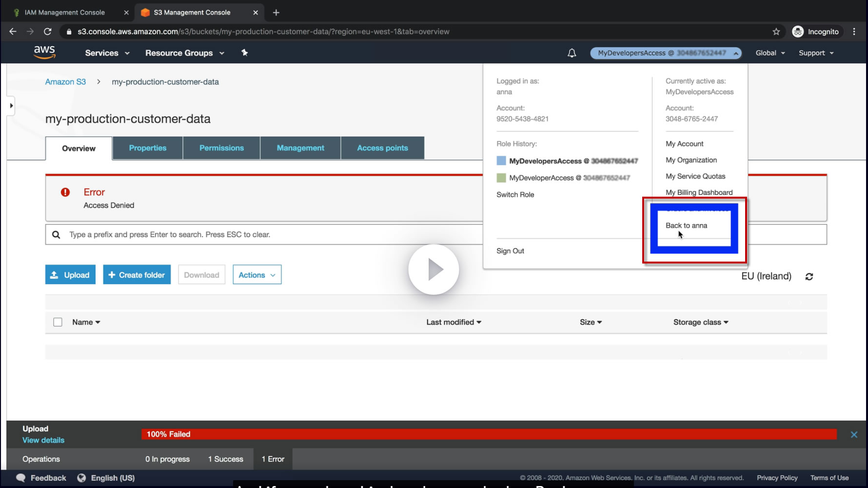This screenshot has width=868, height=488.
Task: Open the Resource Groups dropdown
Action: 185,53
